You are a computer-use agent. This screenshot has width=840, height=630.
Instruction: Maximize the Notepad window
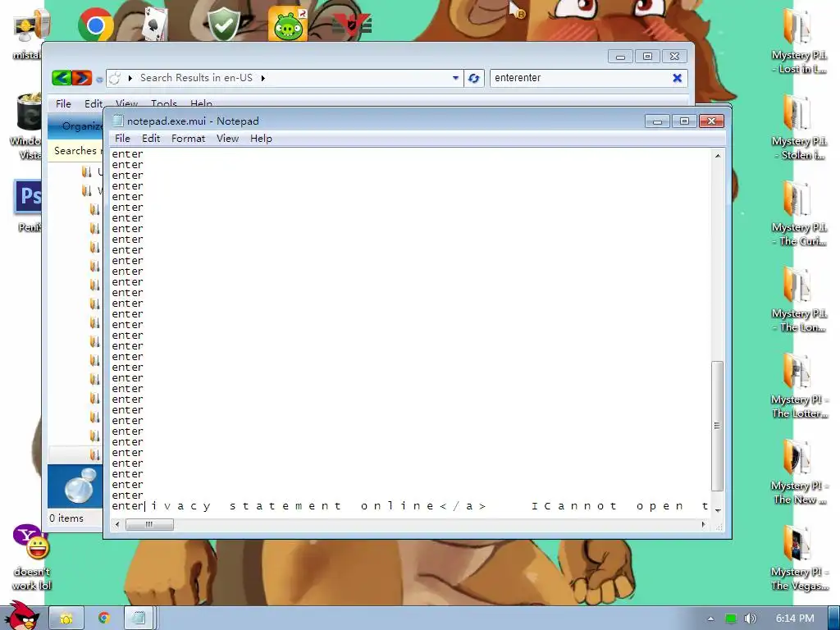[x=684, y=121]
